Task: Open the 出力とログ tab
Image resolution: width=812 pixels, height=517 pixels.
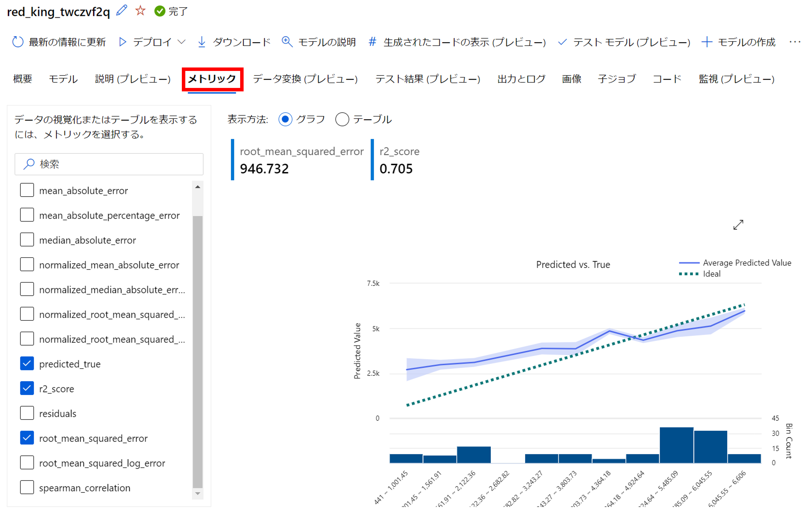Action: tap(521, 79)
